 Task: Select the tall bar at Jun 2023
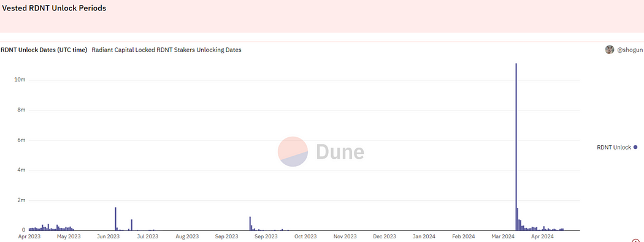pos(115,219)
